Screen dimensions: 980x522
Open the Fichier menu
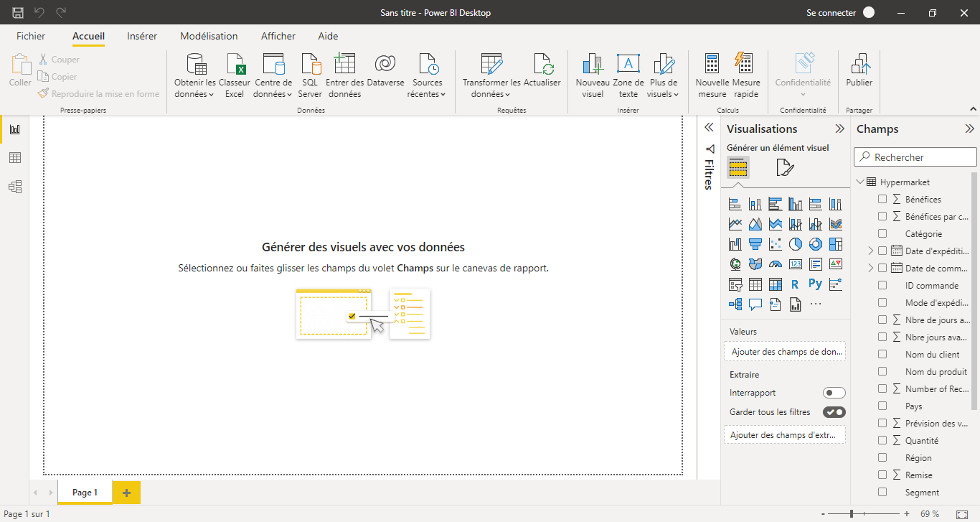pyautogui.click(x=31, y=36)
